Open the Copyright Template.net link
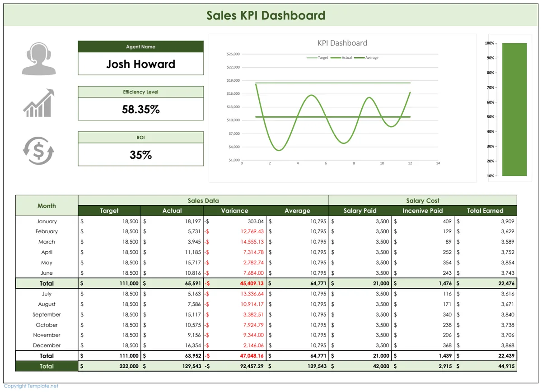The width and height of the screenshot is (542, 392). coord(31,386)
